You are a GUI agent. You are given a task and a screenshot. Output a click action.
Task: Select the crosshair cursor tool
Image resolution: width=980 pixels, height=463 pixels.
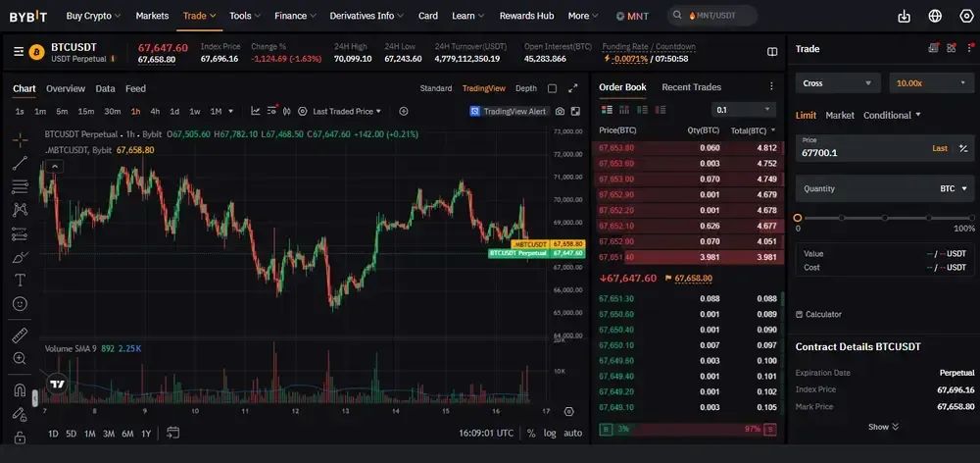coord(20,140)
